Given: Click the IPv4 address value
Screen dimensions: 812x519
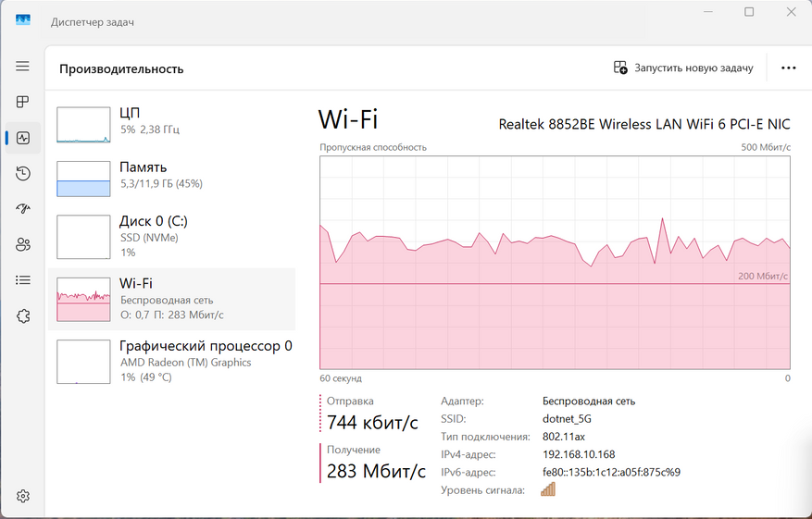Looking at the screenshot, I should coord(579,454).
